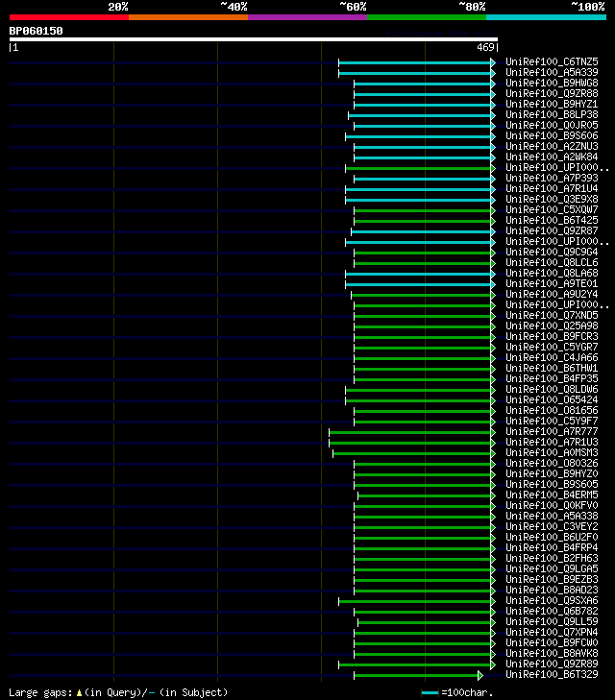Viewport: 615px width, 700px height.
Task: Click label UniRef100_B9S605
Action: (552, 484)
